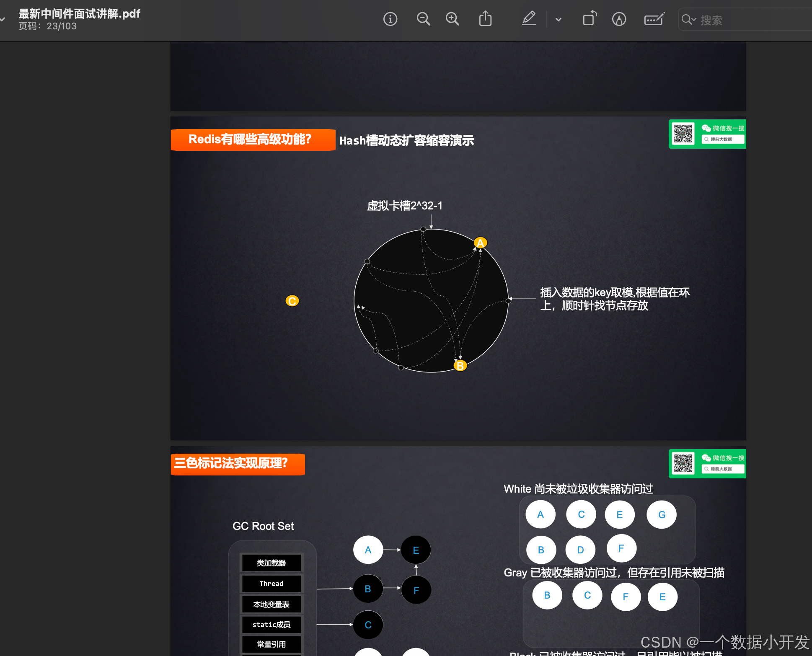
Task: Click the PDF info inspector icon
Action: click(x=390, y=19)
